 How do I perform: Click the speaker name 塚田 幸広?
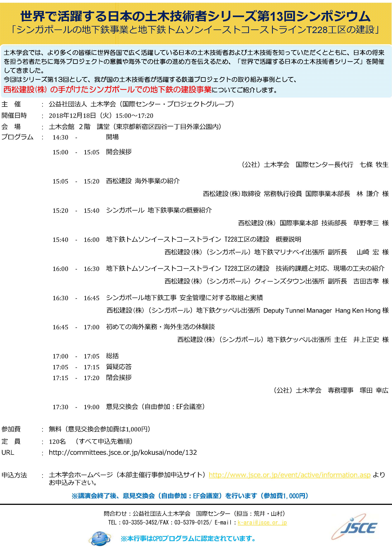(374, 390)
